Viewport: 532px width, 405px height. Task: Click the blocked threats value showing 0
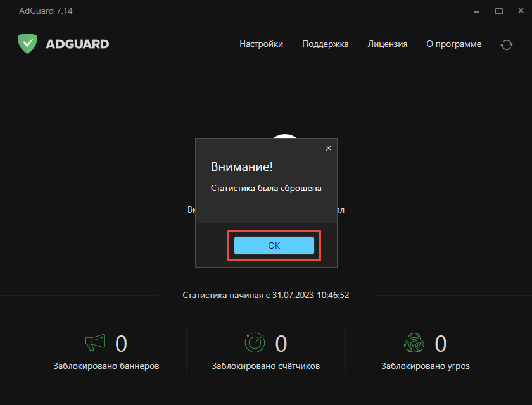click(x=440, y=342)
